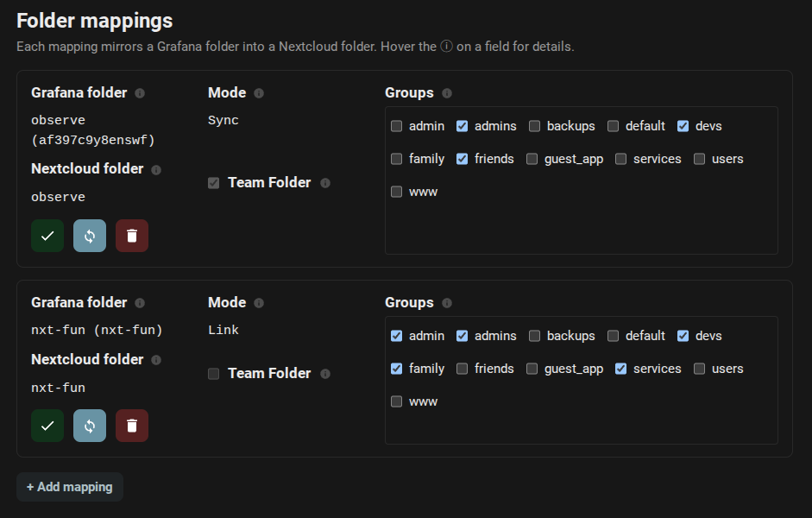Viewport: 812px width, 518px height.
Task: Uncheck friends group in observe mapping
Action: coord(462,159)
